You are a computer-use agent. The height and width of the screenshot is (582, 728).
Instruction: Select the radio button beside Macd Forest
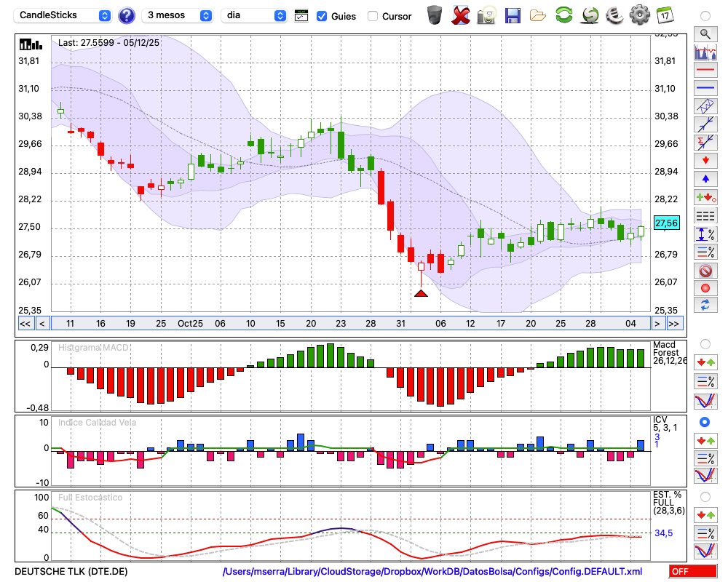tap(705, 343)
